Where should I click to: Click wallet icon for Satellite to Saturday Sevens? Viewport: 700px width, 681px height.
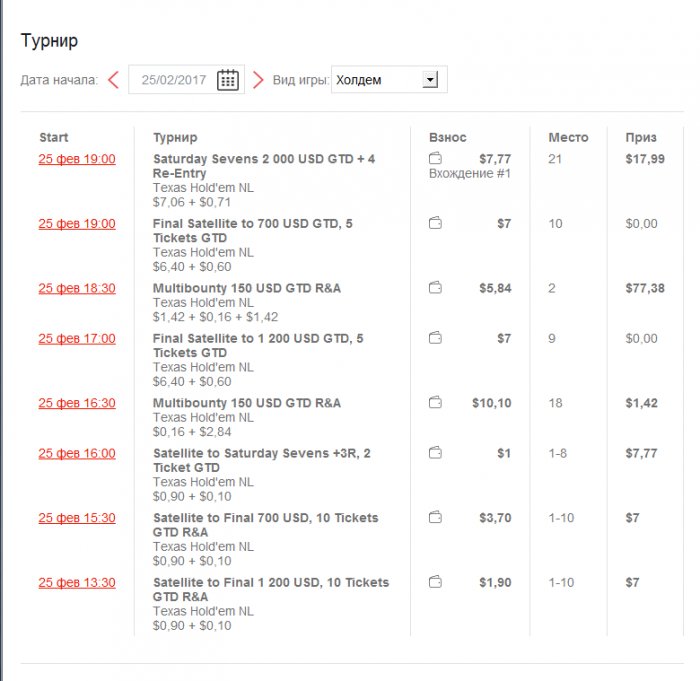435,453
